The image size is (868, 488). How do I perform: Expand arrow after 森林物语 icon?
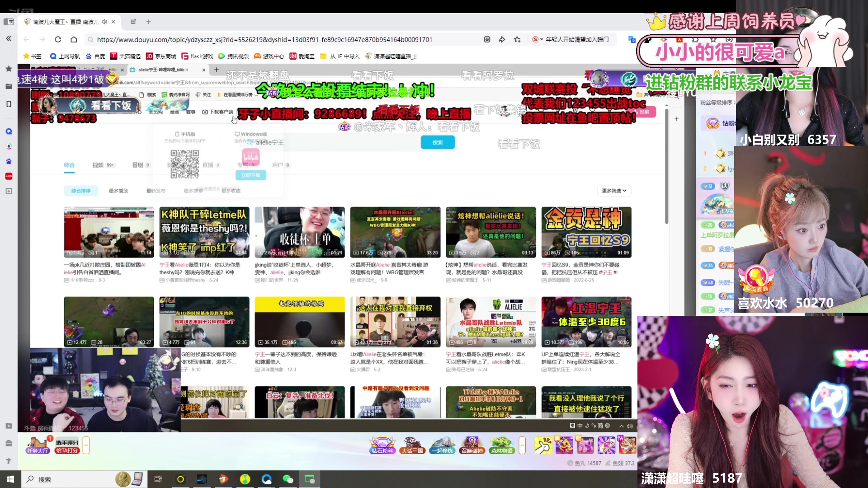[522, 446]
